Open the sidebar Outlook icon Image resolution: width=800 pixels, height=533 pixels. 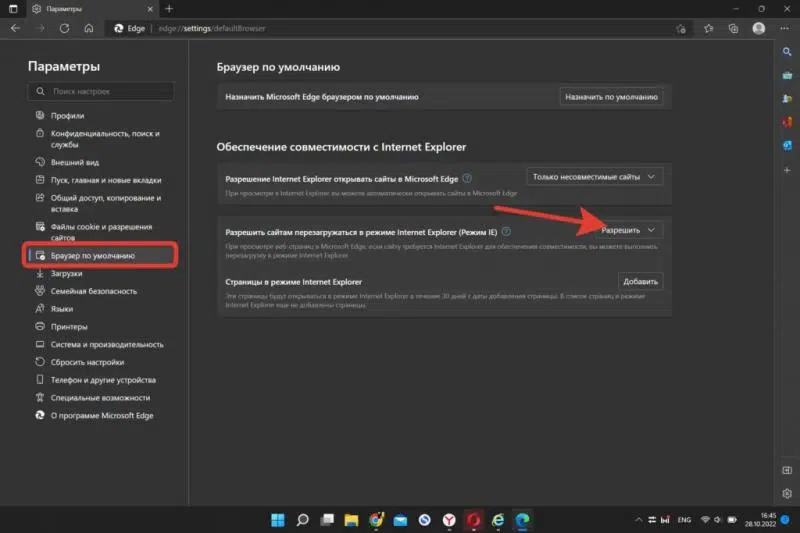pos(787,145)
